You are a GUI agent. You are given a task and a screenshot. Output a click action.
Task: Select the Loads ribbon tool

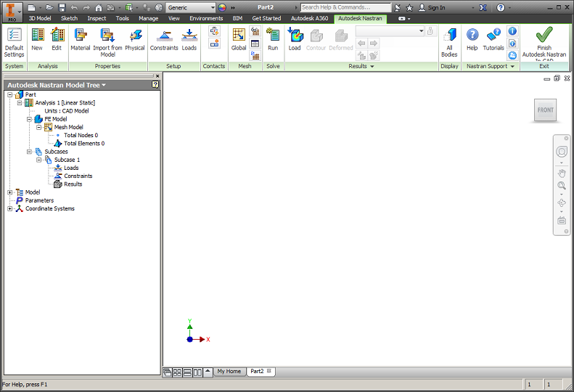pyautogui.click(x=189, y=40)
